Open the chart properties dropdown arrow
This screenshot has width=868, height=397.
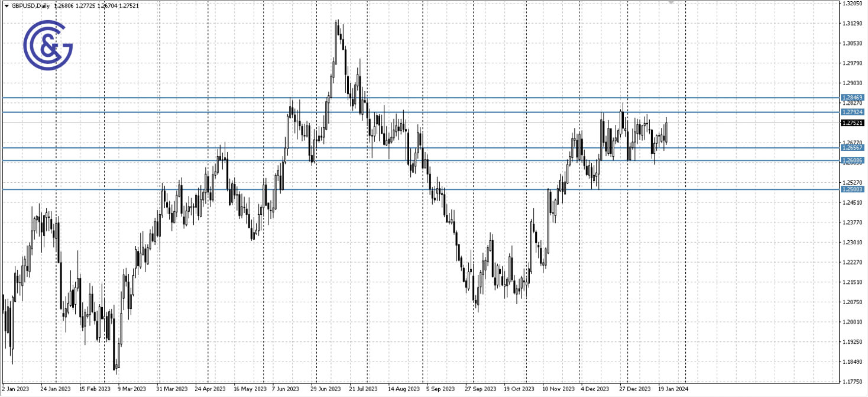pyautogui.click(x=5, y=5)
